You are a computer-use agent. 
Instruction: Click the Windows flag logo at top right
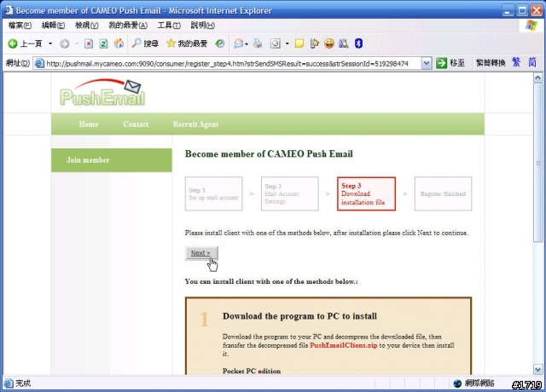[531, 26]
